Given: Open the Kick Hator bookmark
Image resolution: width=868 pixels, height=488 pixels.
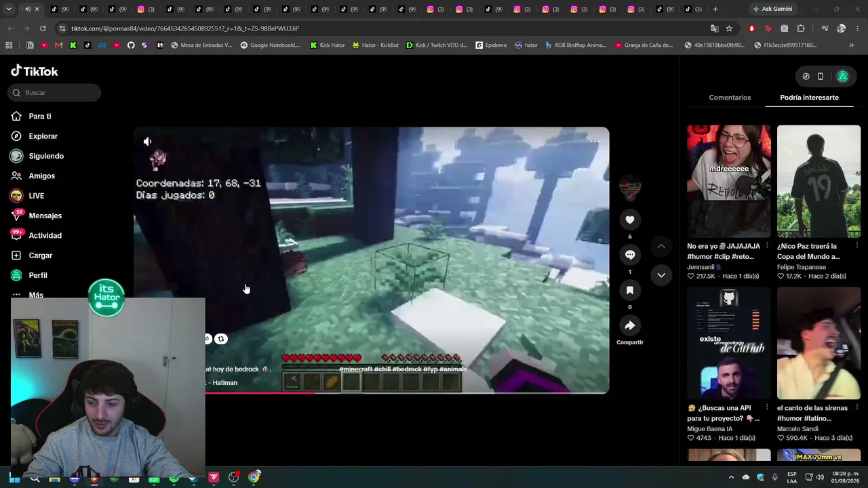Looking at the screenshot, I should [328, 45].
